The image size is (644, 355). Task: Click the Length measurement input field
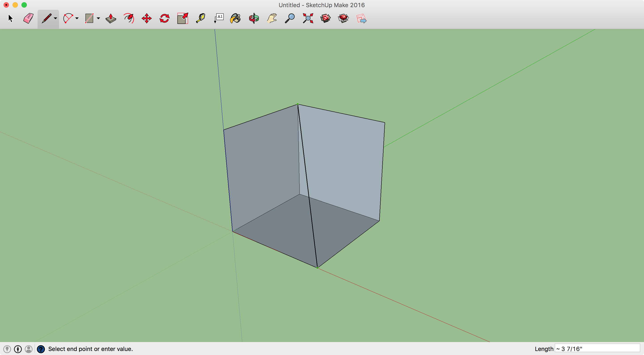point(597,349)
